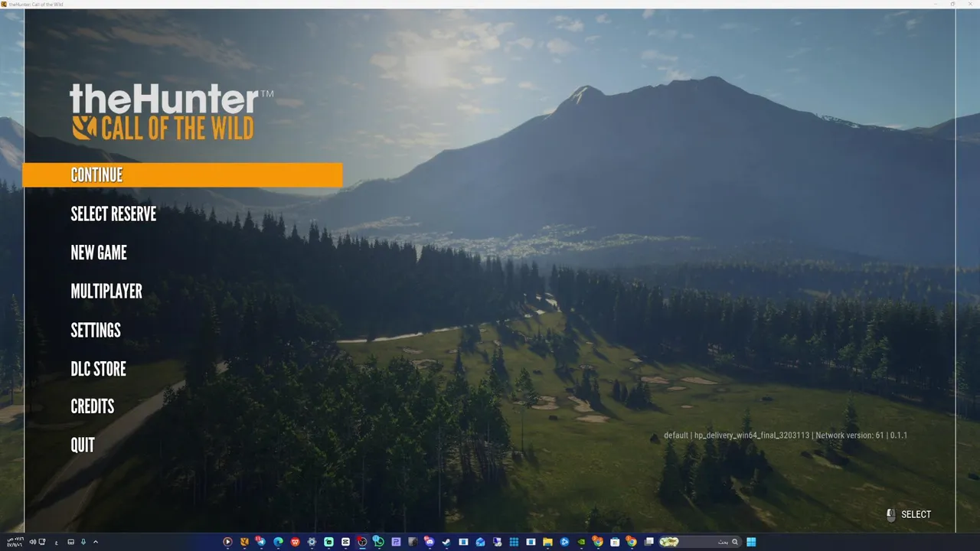
Task: Open the Mail app taskbar icon
Action: point(480,542)
